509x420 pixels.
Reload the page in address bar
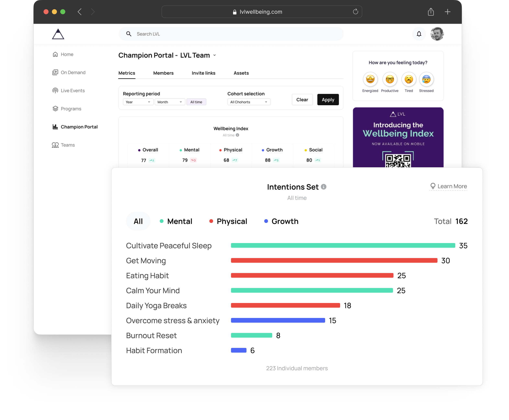[355, 12]
